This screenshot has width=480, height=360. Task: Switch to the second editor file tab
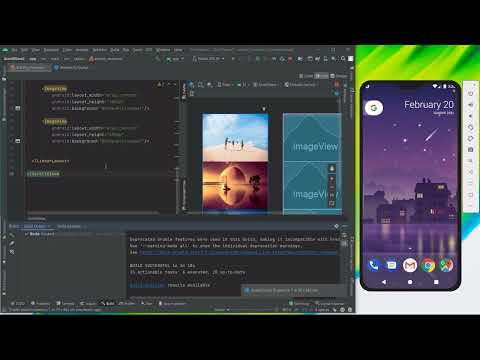pos(71,68)
